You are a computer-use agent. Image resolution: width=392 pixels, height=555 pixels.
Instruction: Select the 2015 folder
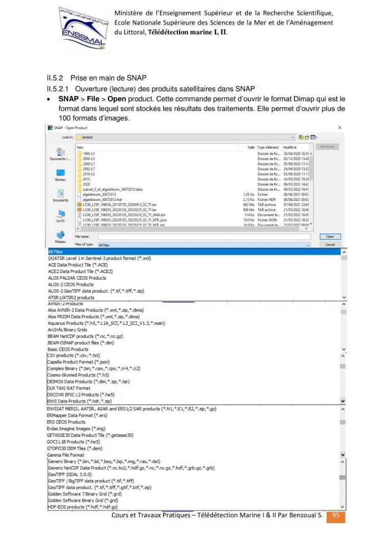point(86,179)
